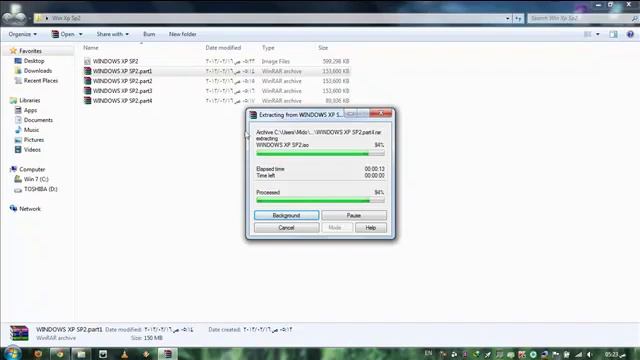Viewport: 640px width, 360px height.
Task: Open Computer in the navigation pane
Action: tap(32, 169)
